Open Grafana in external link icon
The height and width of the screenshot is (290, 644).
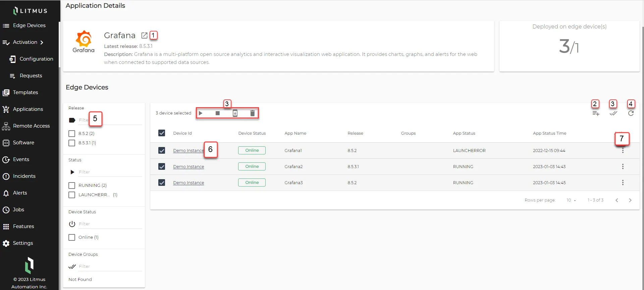144,35
